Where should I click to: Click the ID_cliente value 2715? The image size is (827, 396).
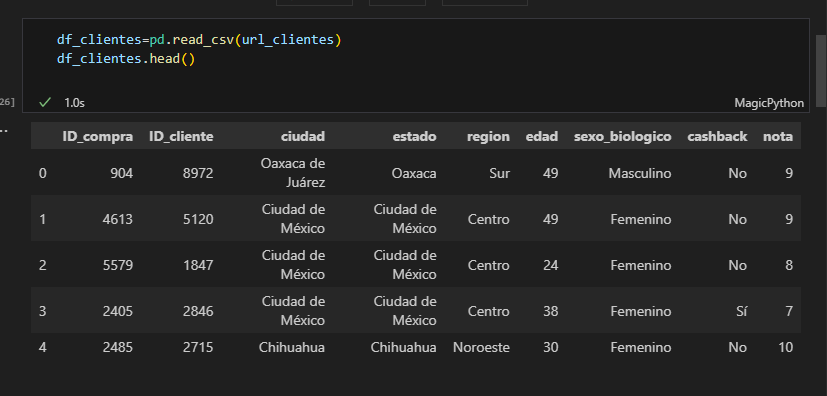pos(198,347)
